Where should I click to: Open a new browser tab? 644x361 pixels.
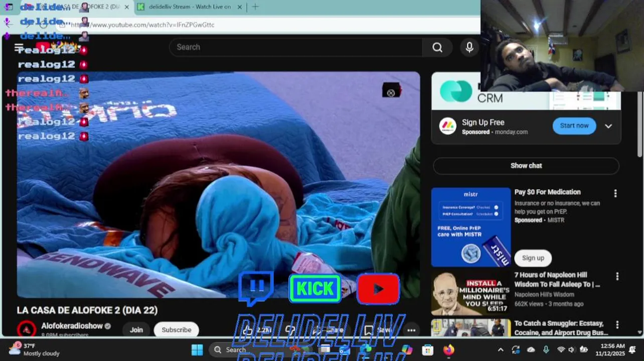pyautogui.click(x=255, y=7)
